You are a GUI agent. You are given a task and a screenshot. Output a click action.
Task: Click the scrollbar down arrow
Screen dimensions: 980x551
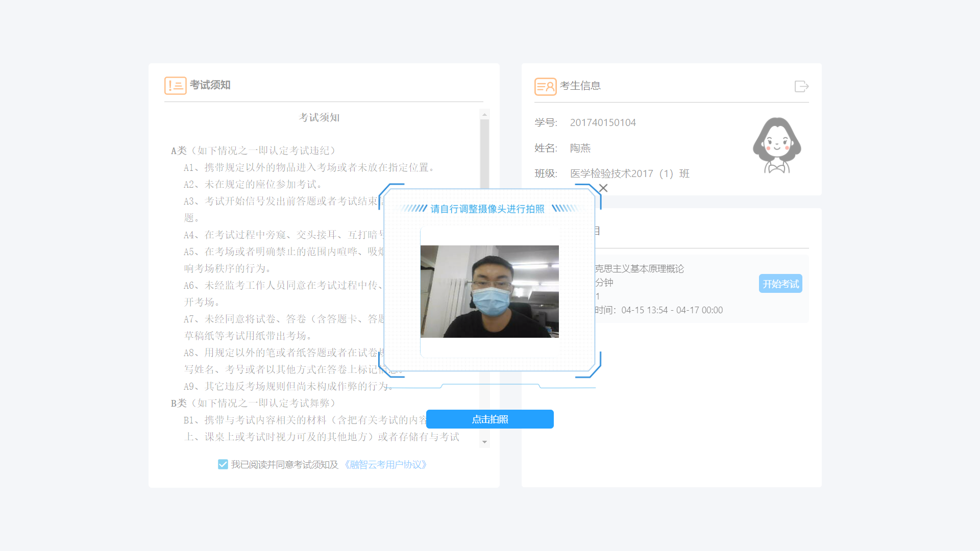[x=484, y=442]
